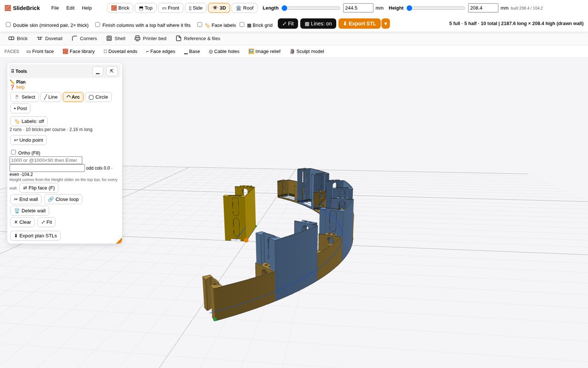Switch to Brick view

[x=120, y=8]
